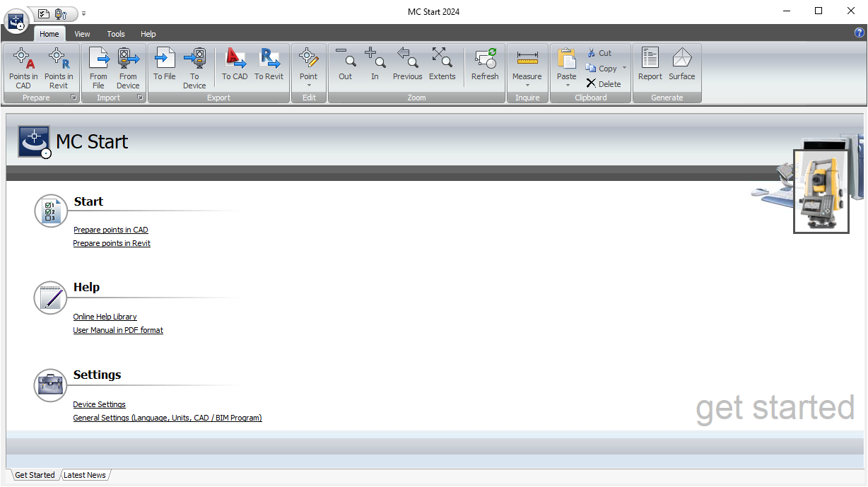Click the Settings briefcase circle icon

point(51,385)
